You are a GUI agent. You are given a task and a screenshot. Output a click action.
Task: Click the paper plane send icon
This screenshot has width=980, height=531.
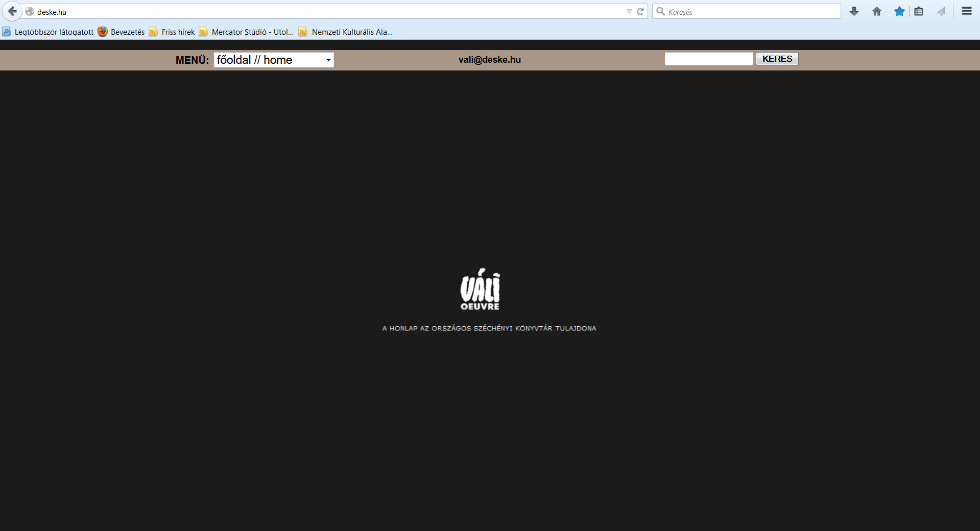pos(941,11)
